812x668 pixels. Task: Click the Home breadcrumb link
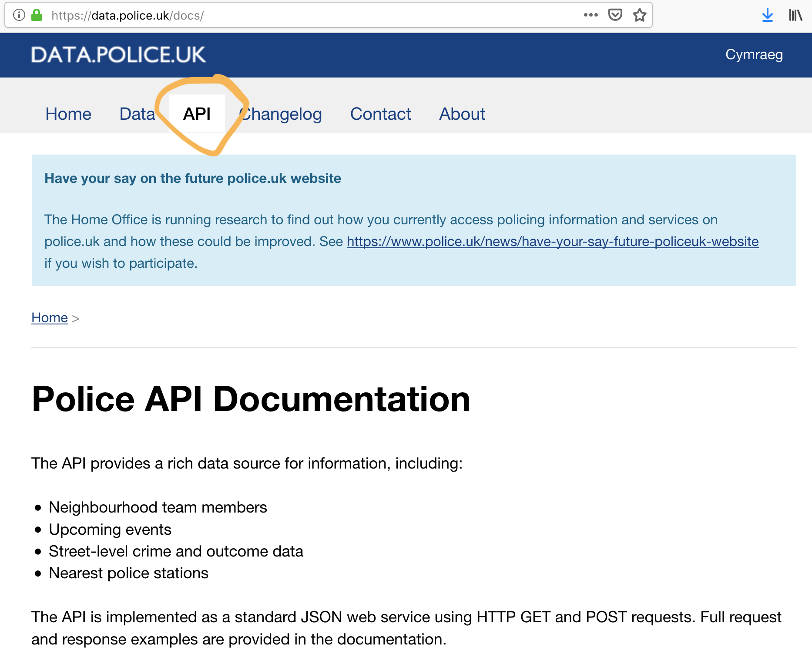click(x=50, y=318)
